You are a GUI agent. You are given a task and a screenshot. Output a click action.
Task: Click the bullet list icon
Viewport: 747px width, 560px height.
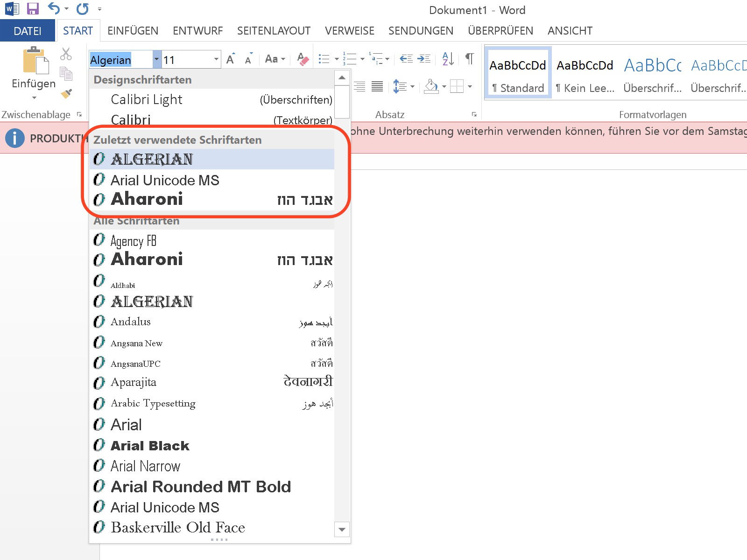324,59
